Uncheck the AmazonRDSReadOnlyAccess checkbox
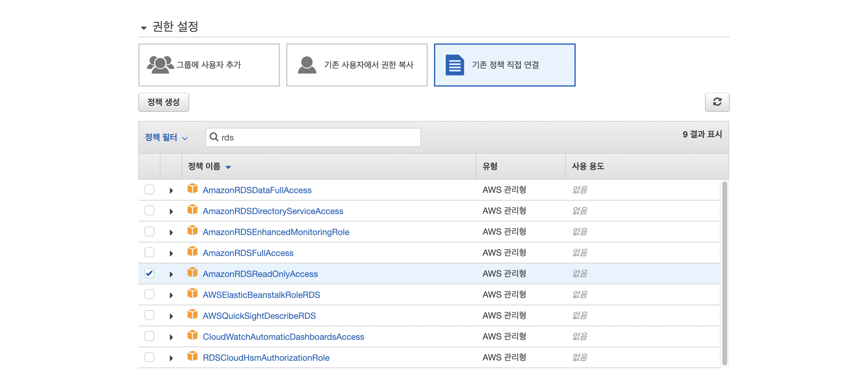The width and height of the screenshot is (868, 390). coord(149,273)
